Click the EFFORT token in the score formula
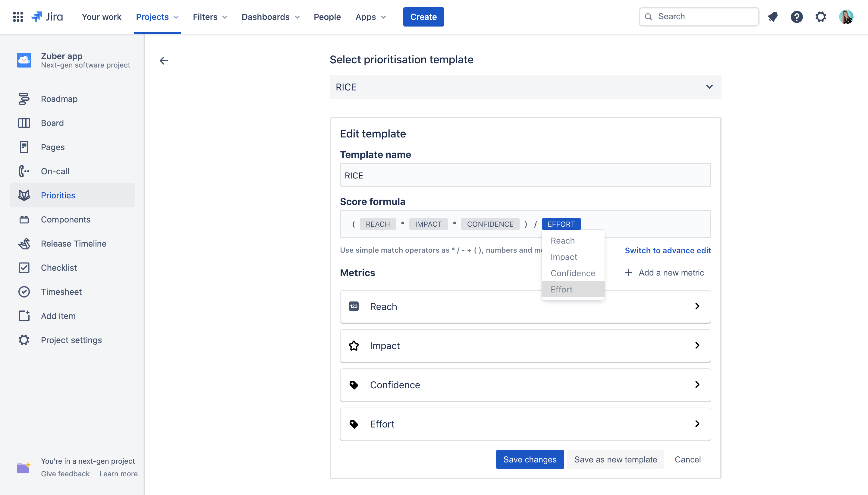Screen dimensions: 868x495 coord(561,224)
